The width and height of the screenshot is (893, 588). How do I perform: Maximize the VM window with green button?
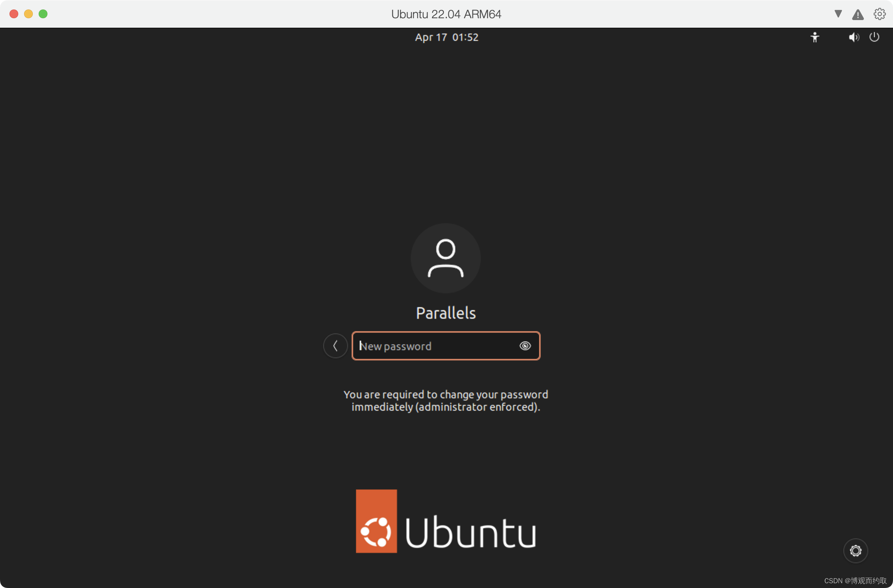[x=43, y=14]
